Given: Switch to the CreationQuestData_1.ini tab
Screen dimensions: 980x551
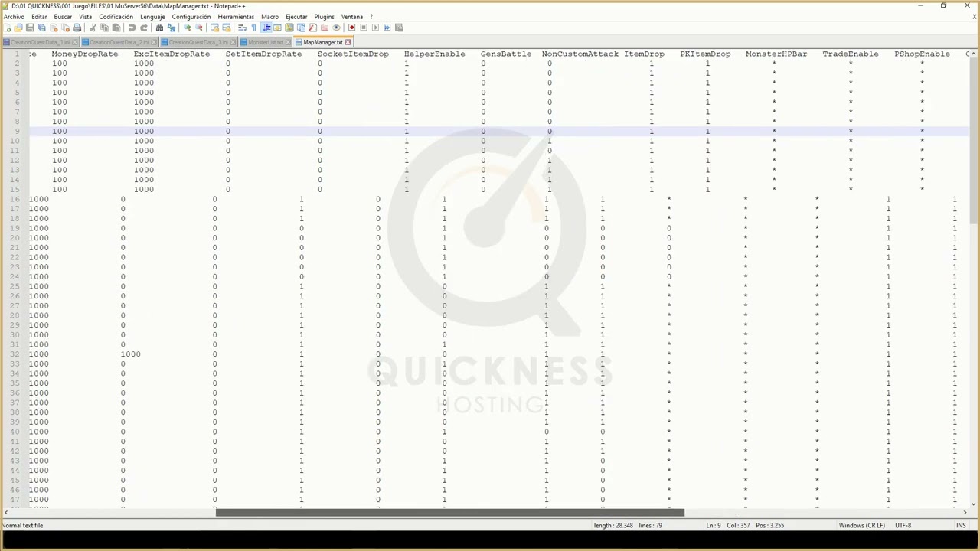Looking at the screenshot, I should (x=40, y=42).
